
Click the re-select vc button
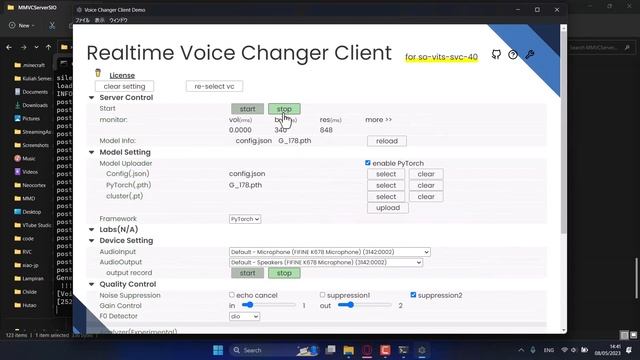pyautogui.click(x=214, y=87)
